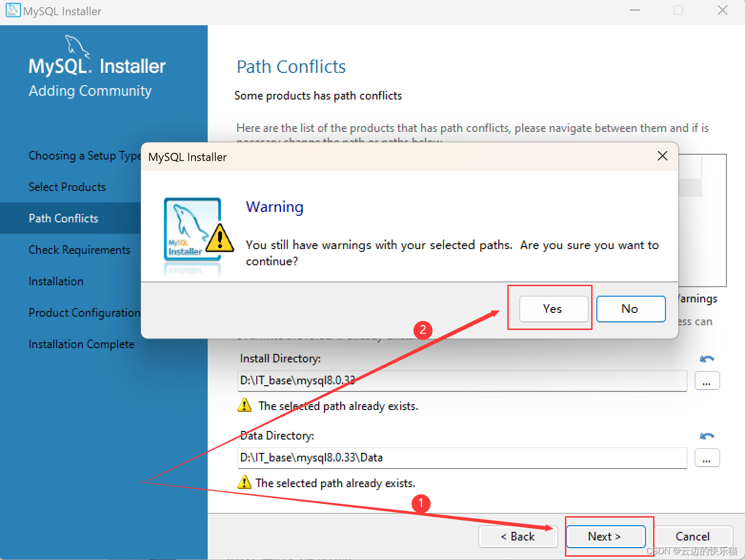
Task: Click the Install Directory label
Action: pos(281,359)
